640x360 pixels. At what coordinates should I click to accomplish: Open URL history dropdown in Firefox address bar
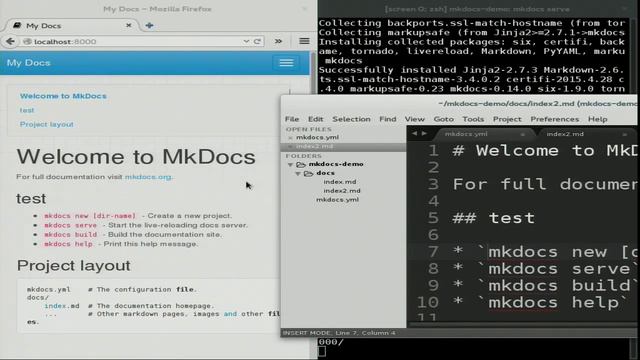point(246,41)
